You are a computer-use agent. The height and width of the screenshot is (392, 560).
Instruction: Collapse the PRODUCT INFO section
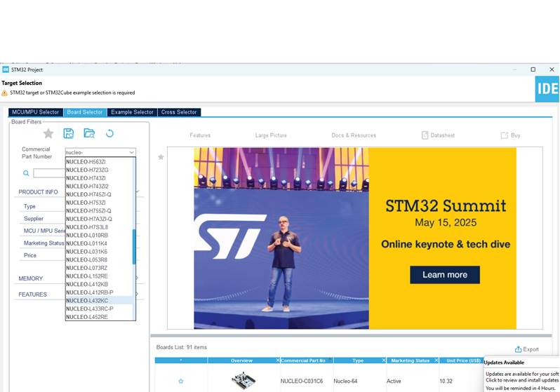138,191
